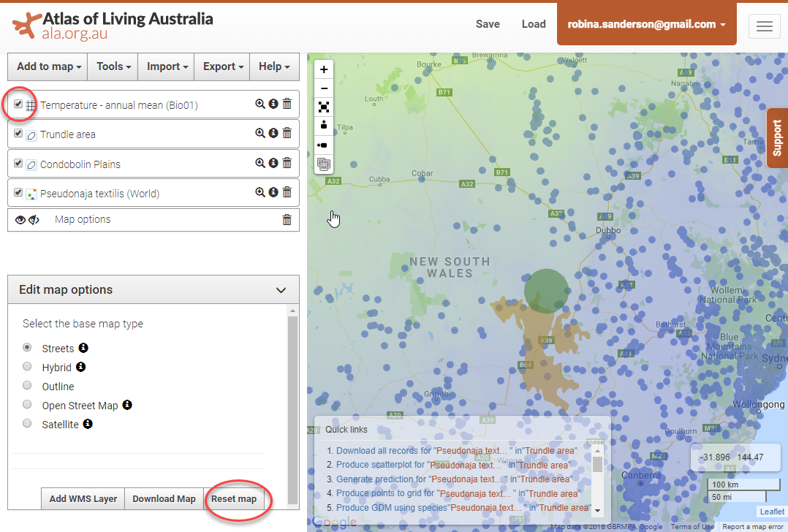Select Hybrid base map radio
Image resolution: width=788 pixels, height=532 pixels.
coord(27,366)
